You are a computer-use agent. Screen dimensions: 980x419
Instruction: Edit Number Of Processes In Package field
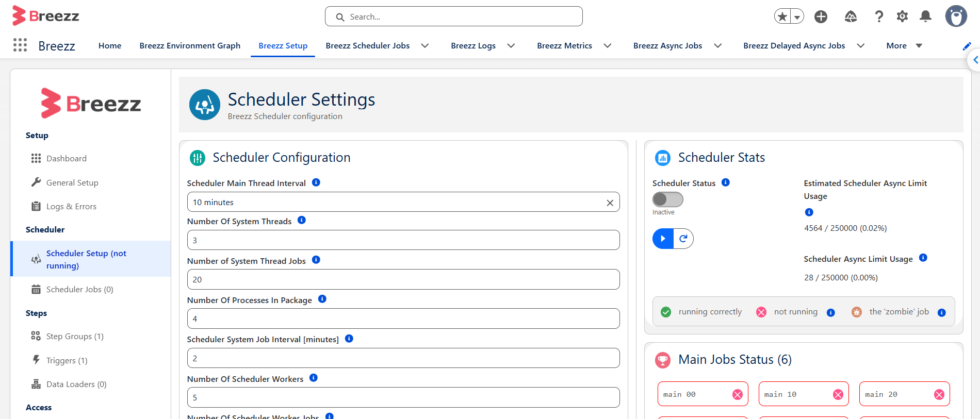tap(403, 319)
